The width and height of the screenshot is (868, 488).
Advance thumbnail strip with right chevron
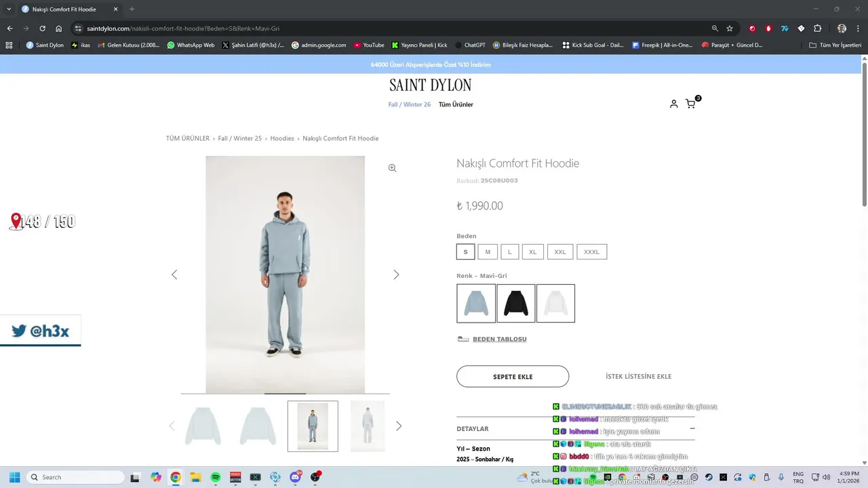[399, 426]
